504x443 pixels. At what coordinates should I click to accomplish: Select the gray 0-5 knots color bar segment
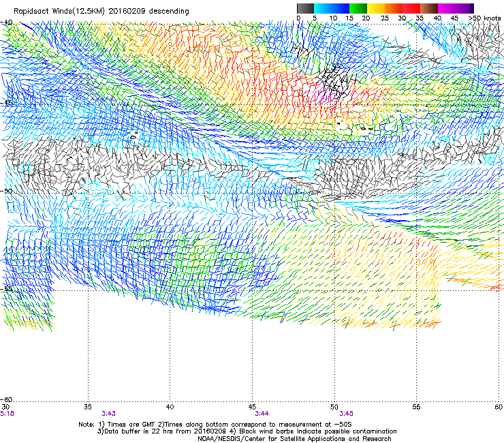pyautogui.click(x=305, y=8)
